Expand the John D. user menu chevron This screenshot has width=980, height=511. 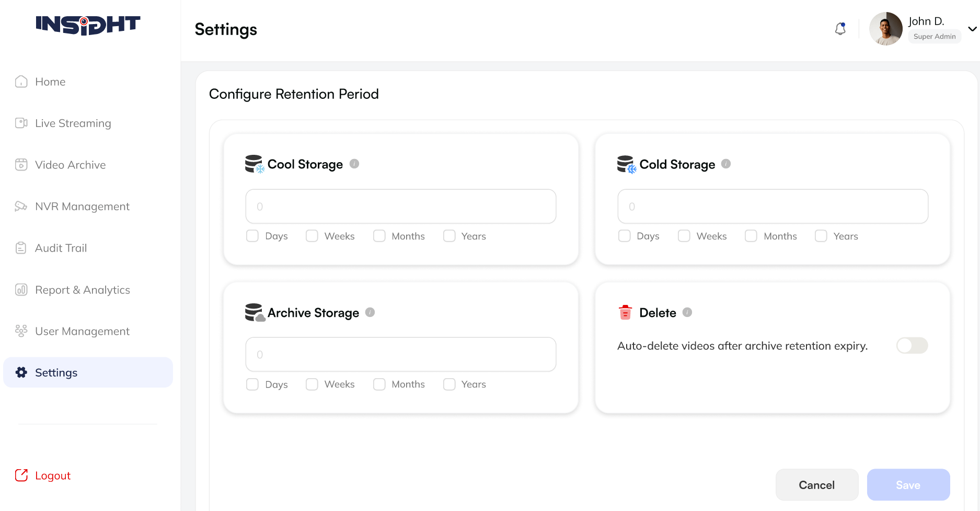point(972,29)
